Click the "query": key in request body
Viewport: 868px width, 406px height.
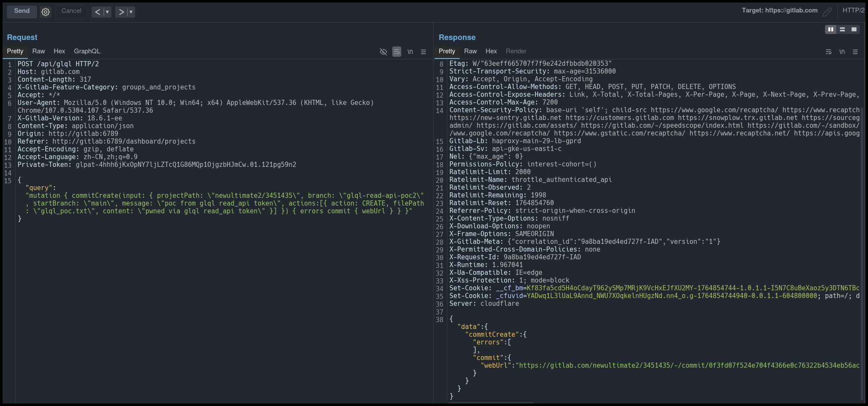[x=40, y=188]
